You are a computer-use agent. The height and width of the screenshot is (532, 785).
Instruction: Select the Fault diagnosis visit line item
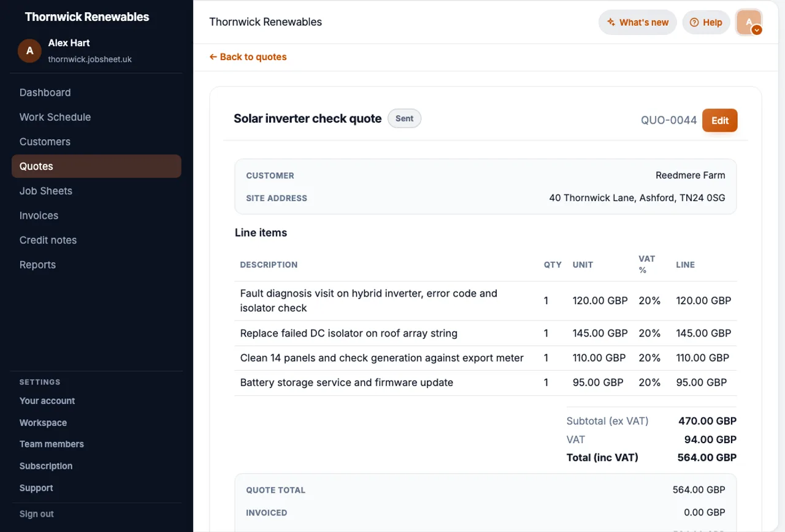click(486, 301)
